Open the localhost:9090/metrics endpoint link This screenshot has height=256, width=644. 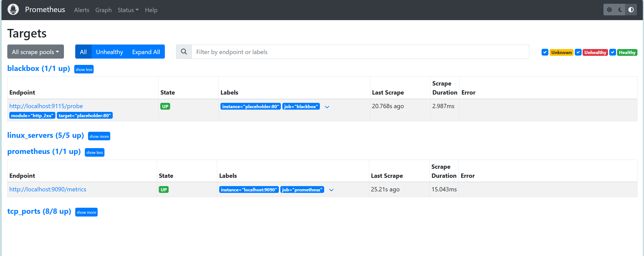(48, 189)
